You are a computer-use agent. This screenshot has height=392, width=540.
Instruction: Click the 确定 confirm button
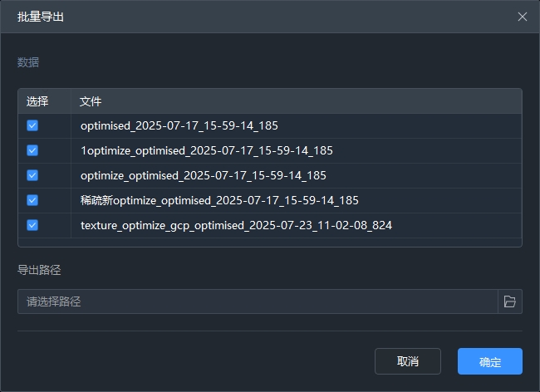489,361
